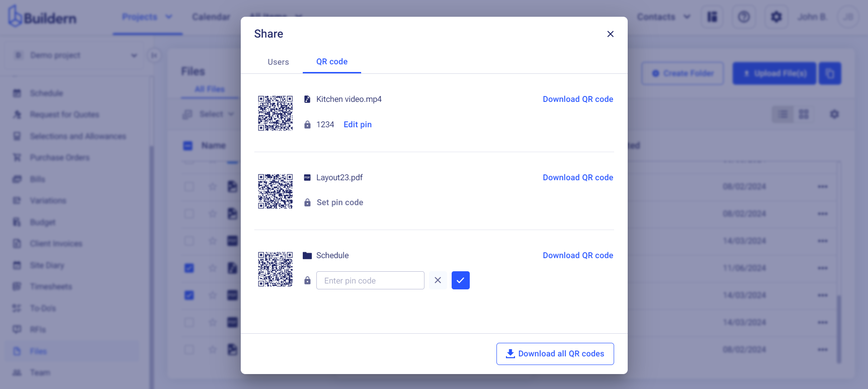Switch to the Users tab in Share dialog

(x=278, y=62)
